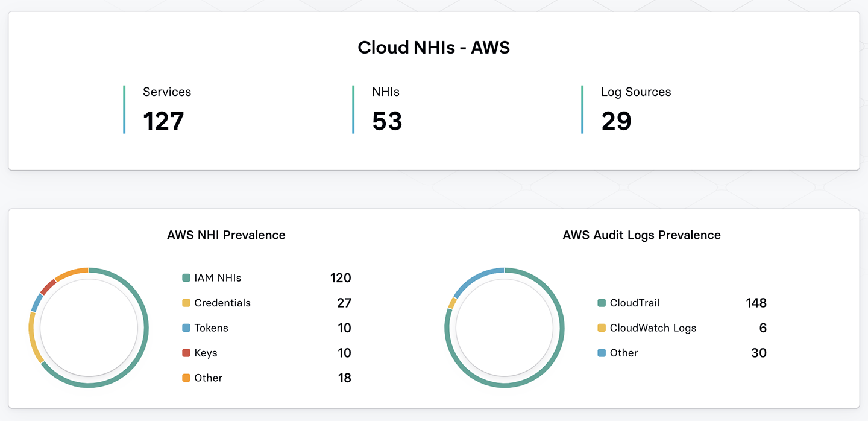Select the Services value "127"
The width and height of the screenshot is (868, 421).
pyautogui.click(x=163, y=121)
